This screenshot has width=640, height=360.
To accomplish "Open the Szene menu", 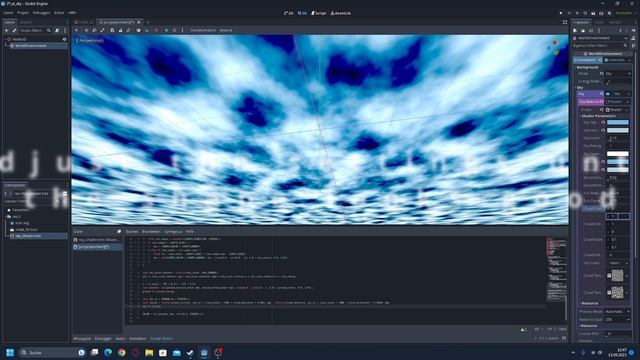I will point(8,13).
